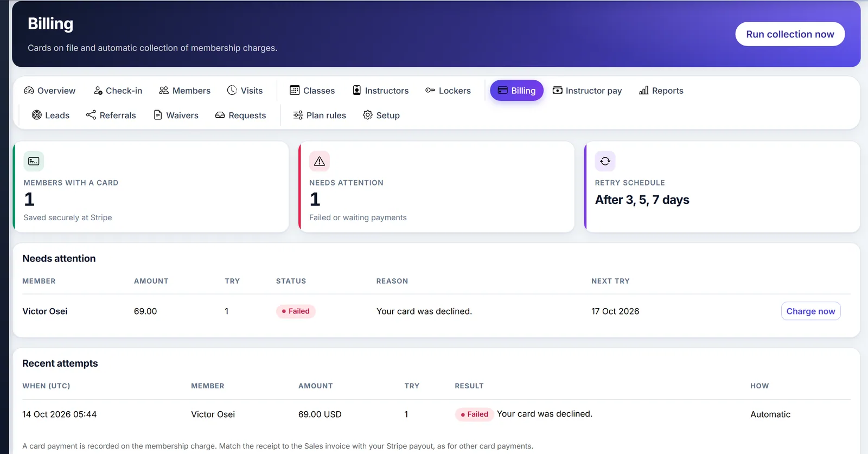Click the 14 Oct 2026 05:44 attempt timestamp
This screenshot has height=454, width=868.
click(x=60, y=414)
